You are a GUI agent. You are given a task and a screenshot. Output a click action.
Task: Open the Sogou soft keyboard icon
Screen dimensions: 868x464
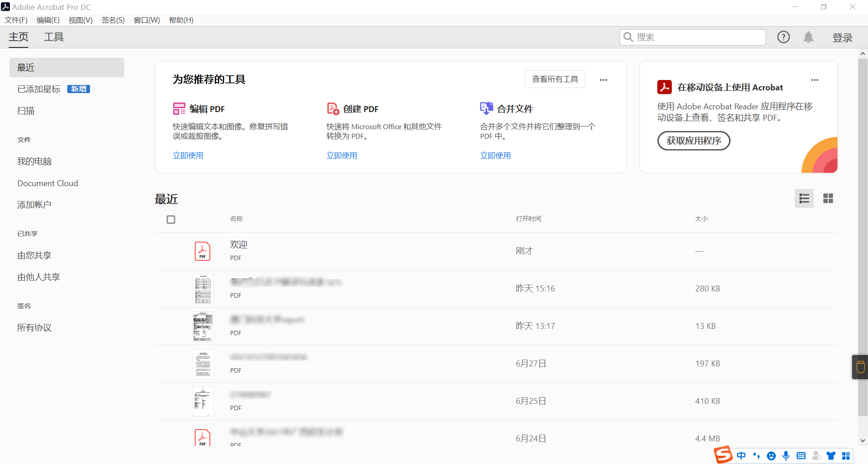801,456
